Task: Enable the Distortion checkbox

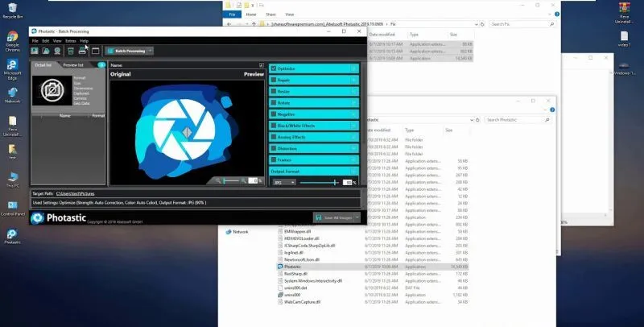Action: coord(274,148)
